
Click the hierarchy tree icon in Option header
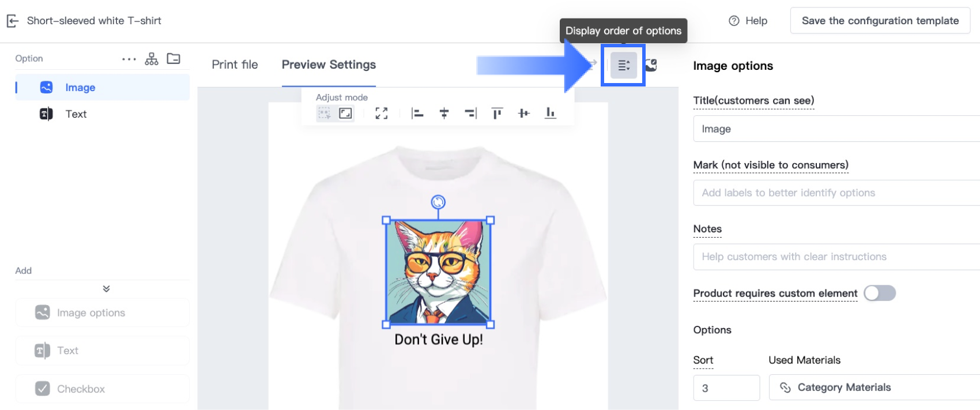tap(152, 59)
